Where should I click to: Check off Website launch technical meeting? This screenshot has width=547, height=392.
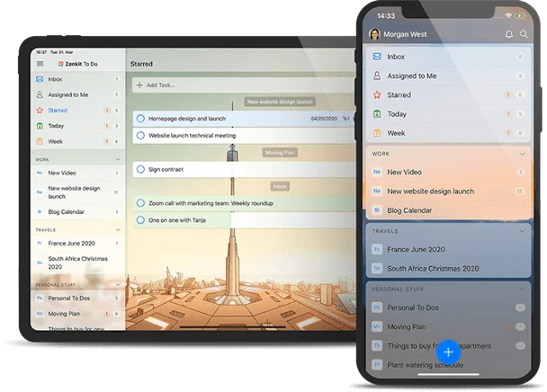coord(140,135)
